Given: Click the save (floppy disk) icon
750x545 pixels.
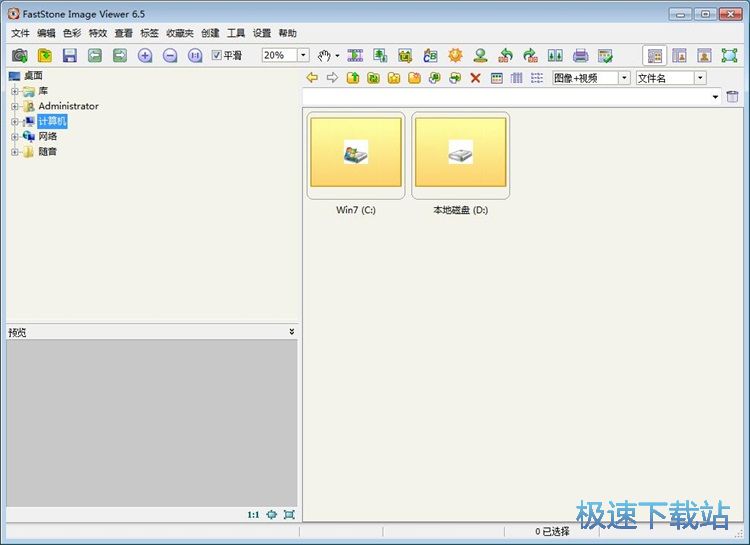Looking at the screenshot, I should pos(70,56).
